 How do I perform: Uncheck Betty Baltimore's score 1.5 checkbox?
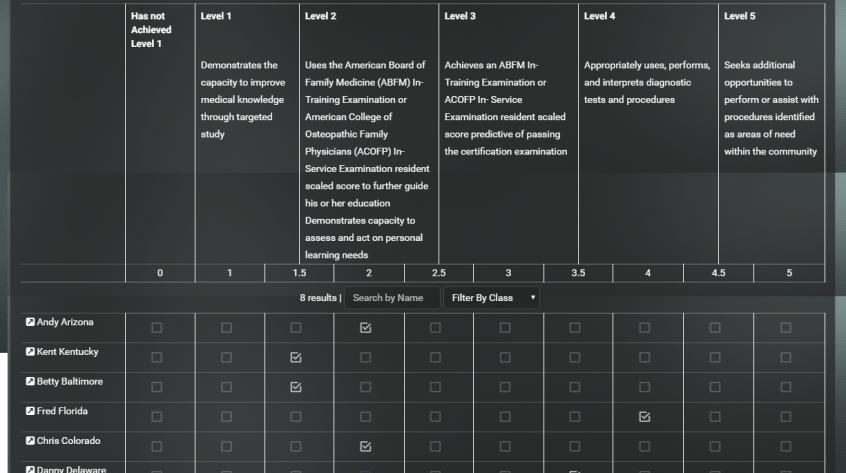click(296, 387)
